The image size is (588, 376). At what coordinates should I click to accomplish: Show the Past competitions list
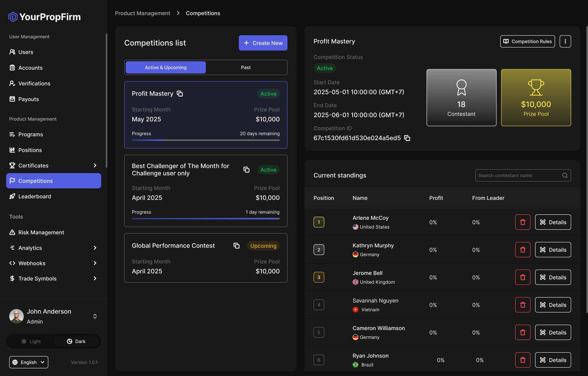[x=246, y=67]
